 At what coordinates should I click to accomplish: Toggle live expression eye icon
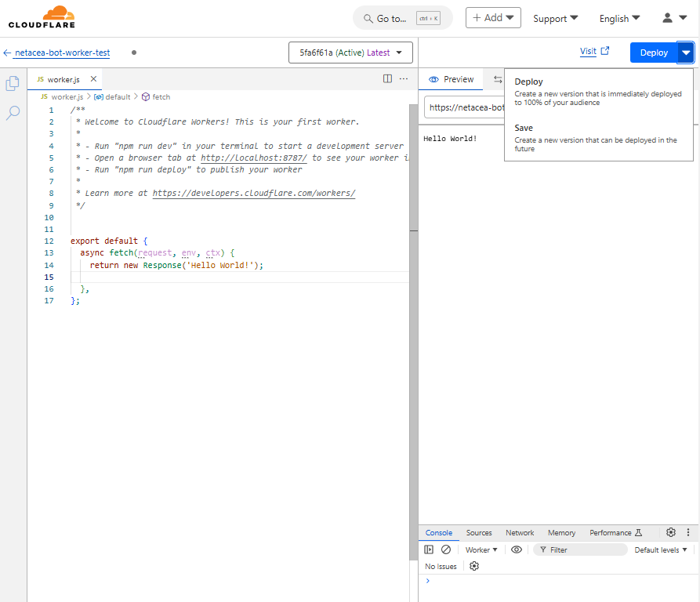pos(516,549)
